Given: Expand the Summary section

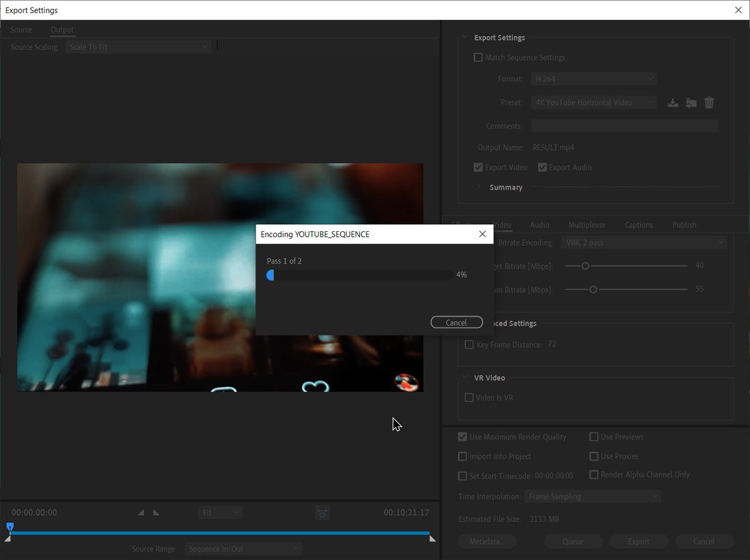Looking at the screenshot, I should 479,187.
